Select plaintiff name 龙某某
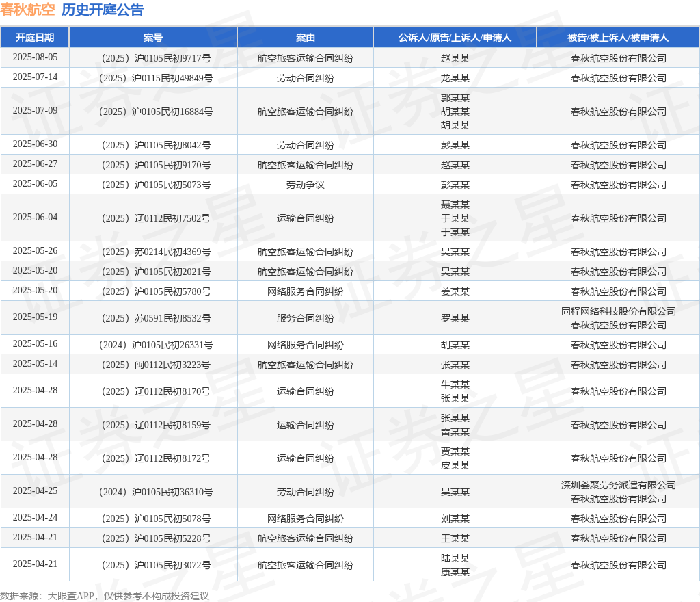 pos(455,78)
